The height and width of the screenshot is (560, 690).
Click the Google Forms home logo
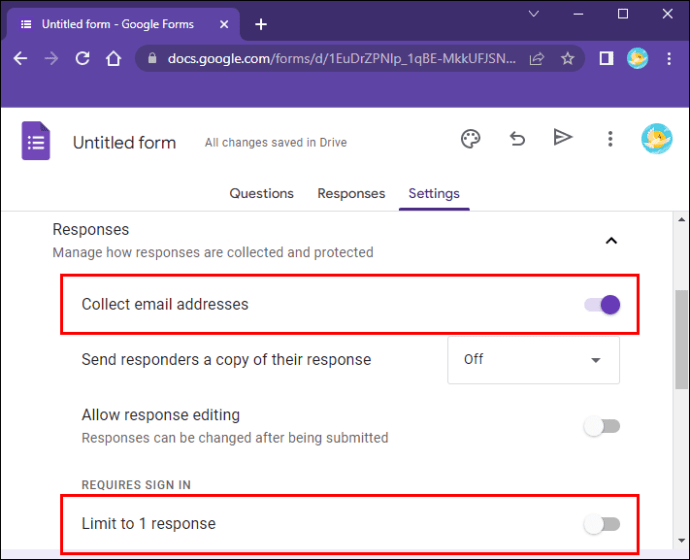pyautogui.click(x=36, y=140)
